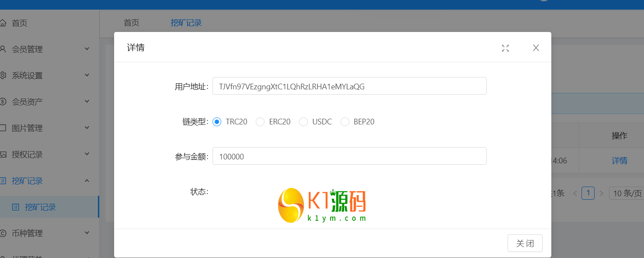Click the 链类型 field label
This screenshot has width=644, height=258.
195,122
